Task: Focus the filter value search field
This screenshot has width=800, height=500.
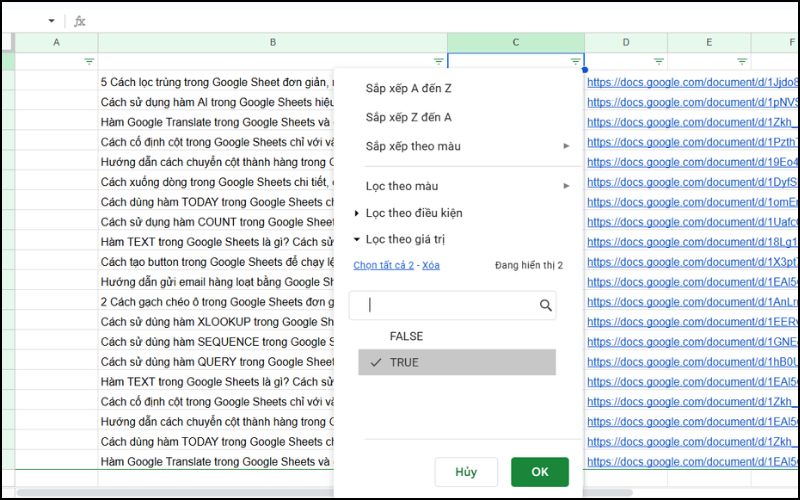Action: [452, 305]
